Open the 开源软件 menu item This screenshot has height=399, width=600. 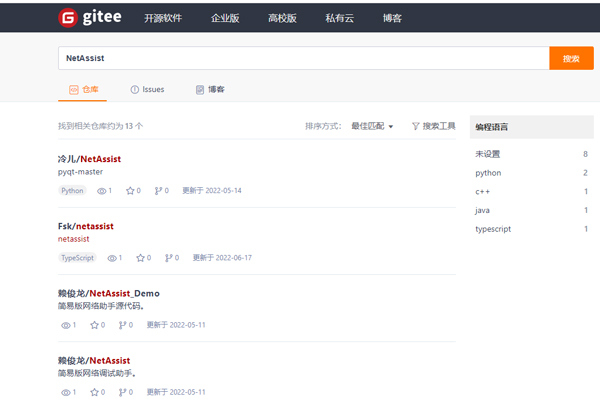tap(163, 18)
